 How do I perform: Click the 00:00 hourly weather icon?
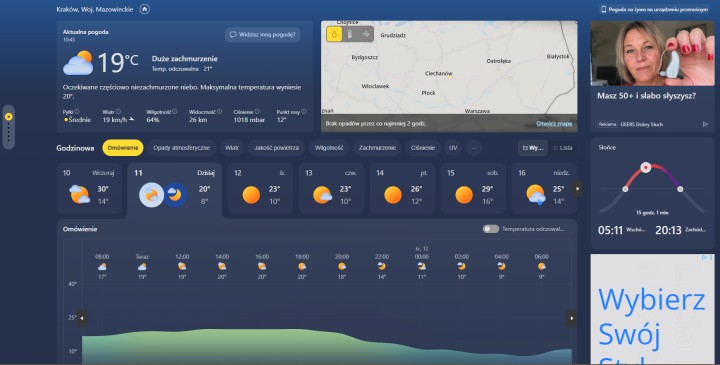(x=422, y=266)
